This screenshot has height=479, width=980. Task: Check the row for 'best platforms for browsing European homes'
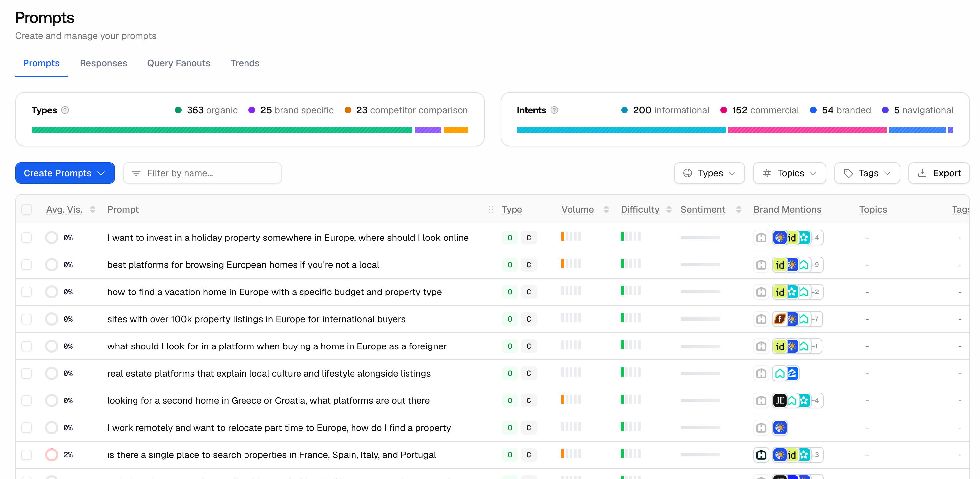27,264
